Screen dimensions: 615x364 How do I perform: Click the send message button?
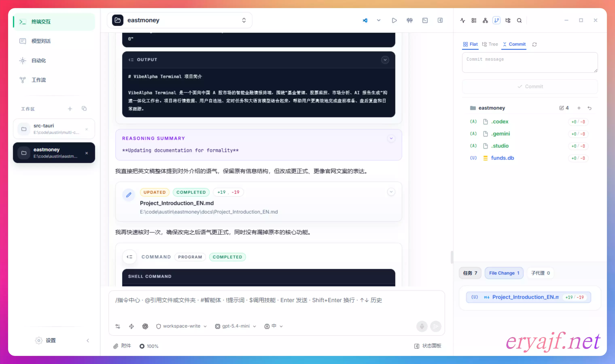tap(436, 326)
